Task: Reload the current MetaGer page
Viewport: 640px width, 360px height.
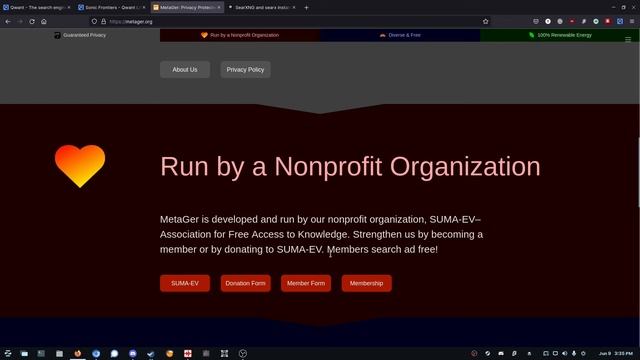Action: tap(32, 22)
